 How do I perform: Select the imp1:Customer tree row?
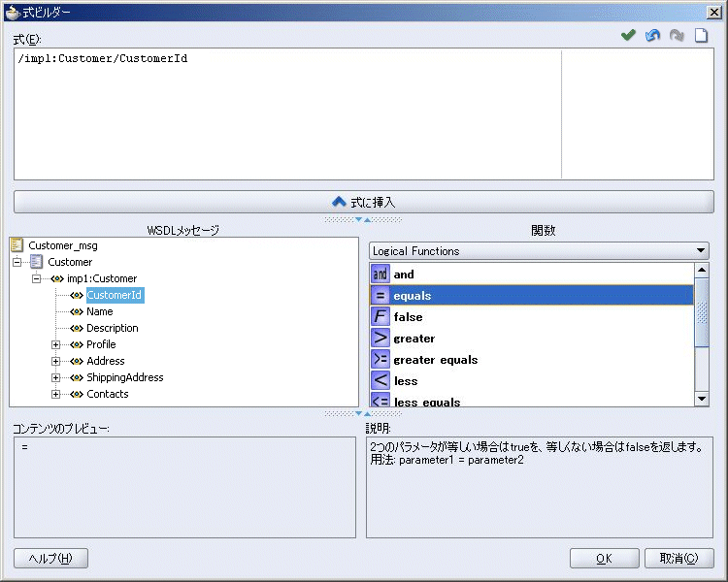102,278
